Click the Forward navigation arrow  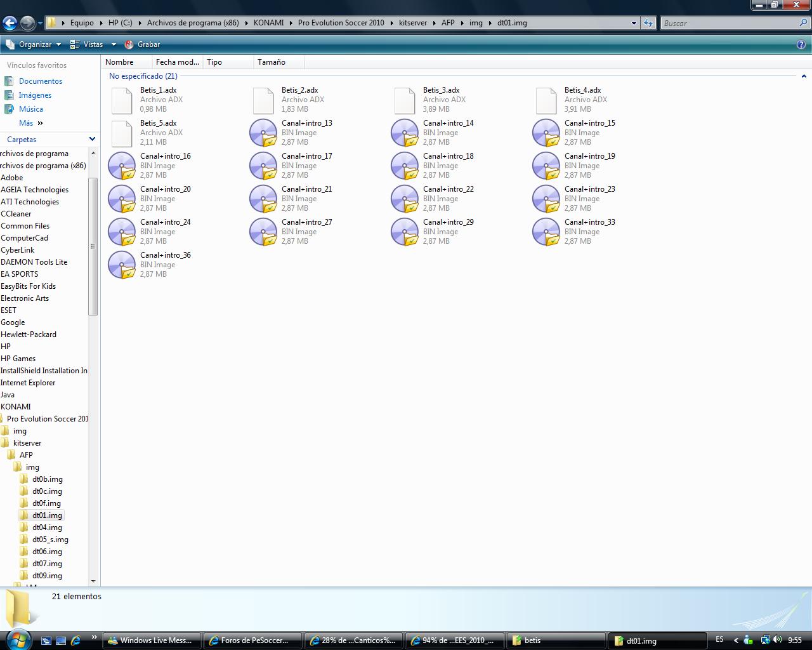pyautogui.click(x=27, y=23)
